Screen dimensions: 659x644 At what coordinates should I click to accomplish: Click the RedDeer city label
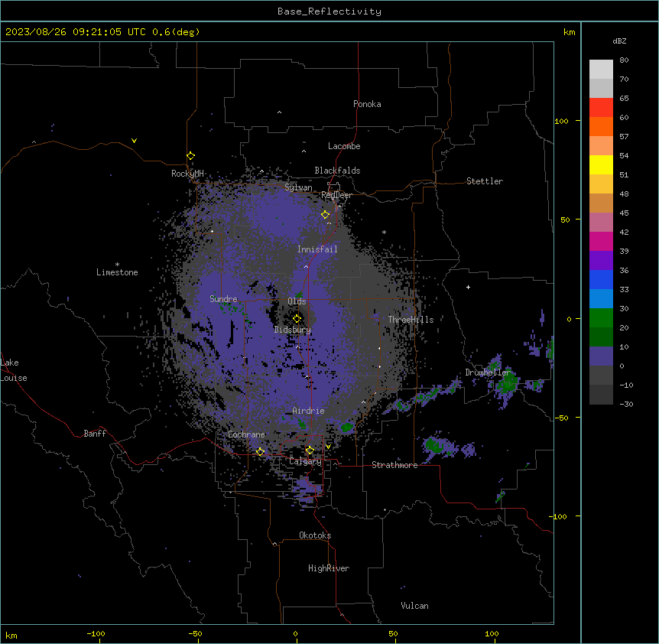pos(336,195)
